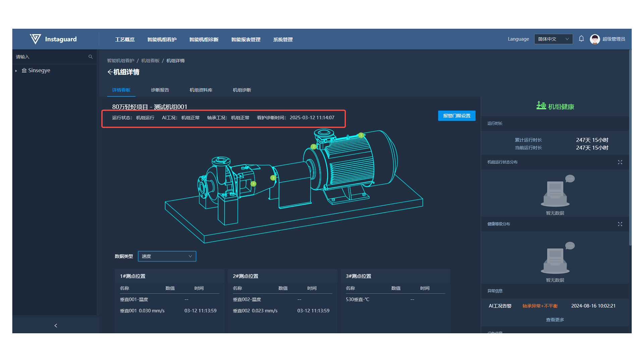Open the 智能报表管理 menu
This screenshot has width=644, height=362.
tap(246, 40)
